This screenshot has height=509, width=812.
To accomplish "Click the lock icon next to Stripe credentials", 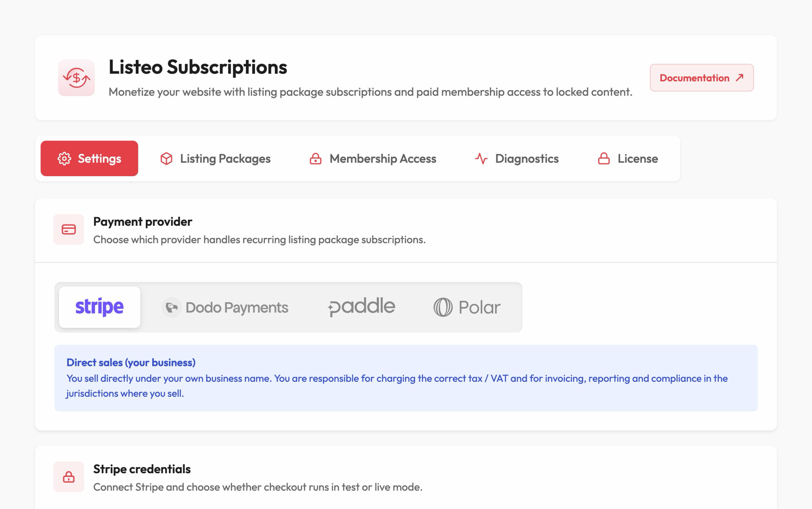I will [69, 477].
